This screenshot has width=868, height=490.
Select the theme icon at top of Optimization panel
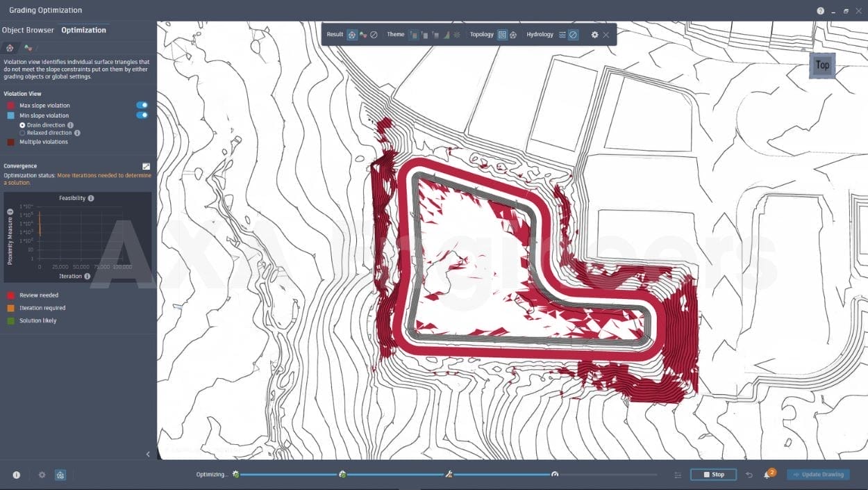[x=28, y=49]
